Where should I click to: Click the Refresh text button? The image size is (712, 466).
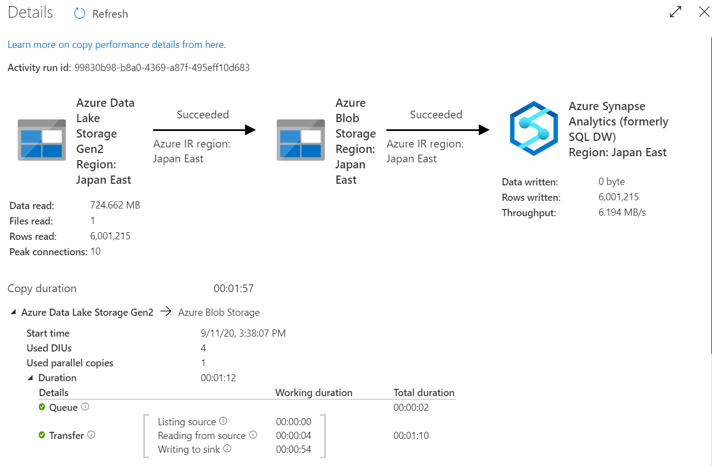pos(110,14)
